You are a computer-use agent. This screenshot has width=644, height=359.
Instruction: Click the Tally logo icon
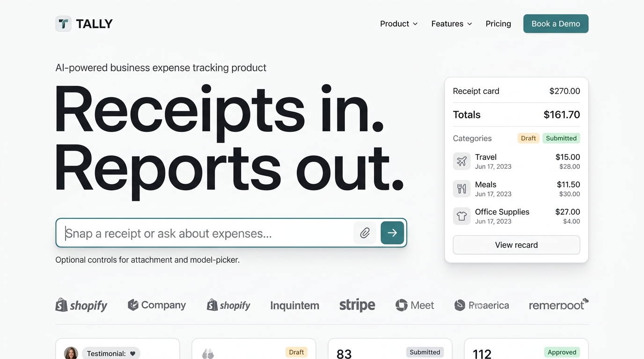click(x=63, y=24)
